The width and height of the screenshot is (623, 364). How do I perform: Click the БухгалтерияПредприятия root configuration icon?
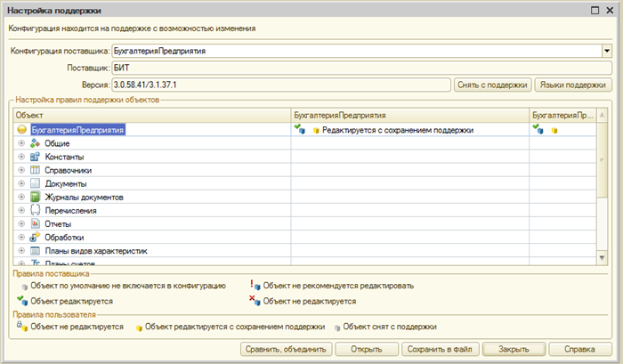point(22,130)
